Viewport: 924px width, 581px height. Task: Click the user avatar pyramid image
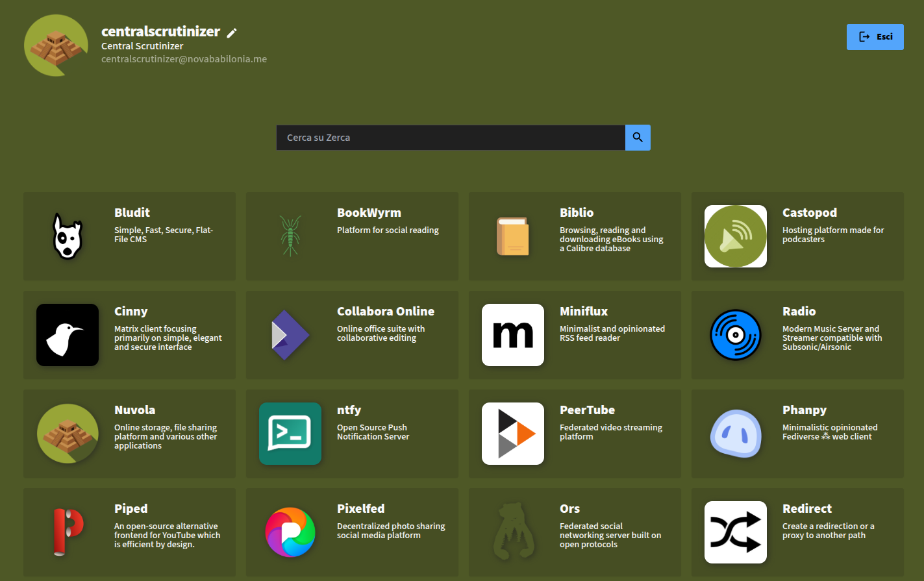(56, 45)
